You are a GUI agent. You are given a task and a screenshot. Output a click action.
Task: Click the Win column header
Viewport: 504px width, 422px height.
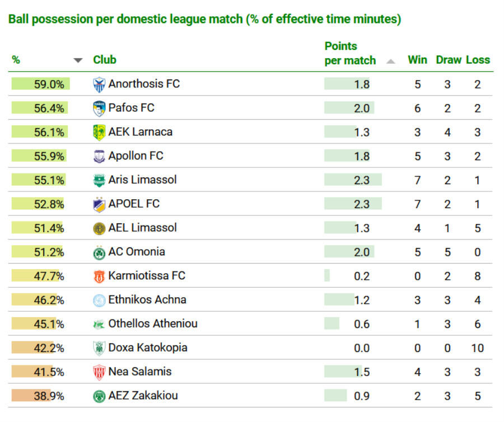417,60
